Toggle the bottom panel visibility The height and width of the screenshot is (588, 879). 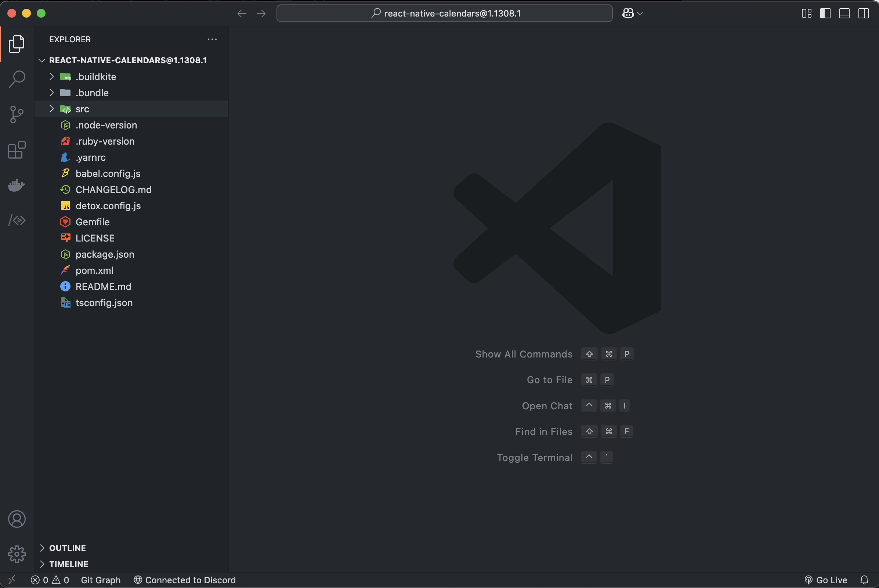[844, 14]
